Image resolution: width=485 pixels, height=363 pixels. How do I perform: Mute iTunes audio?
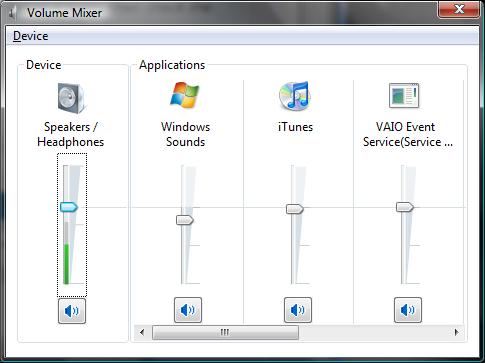coord(298,310)
